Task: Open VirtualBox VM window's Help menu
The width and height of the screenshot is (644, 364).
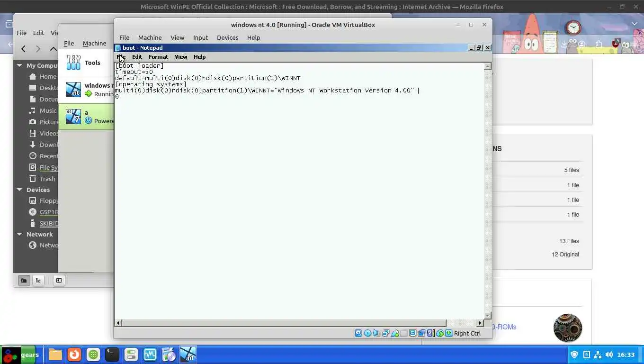Action: tap(253, 37)
